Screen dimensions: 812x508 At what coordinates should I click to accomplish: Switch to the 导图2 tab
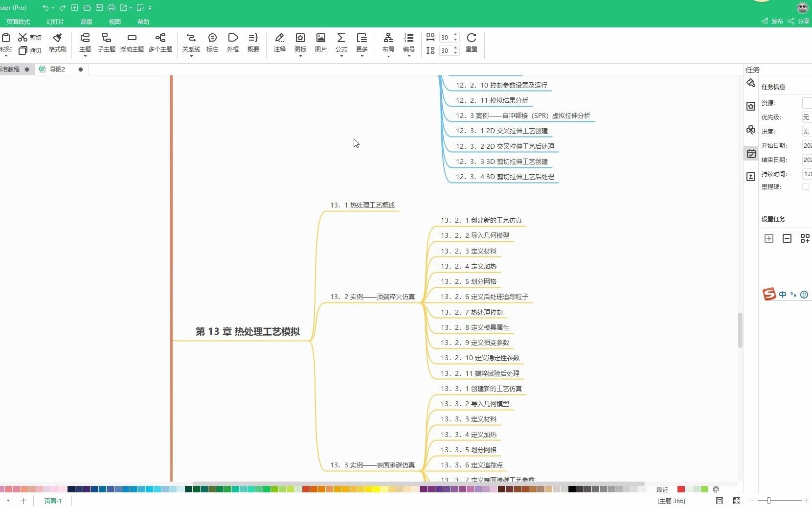click(x=57, y=69)
